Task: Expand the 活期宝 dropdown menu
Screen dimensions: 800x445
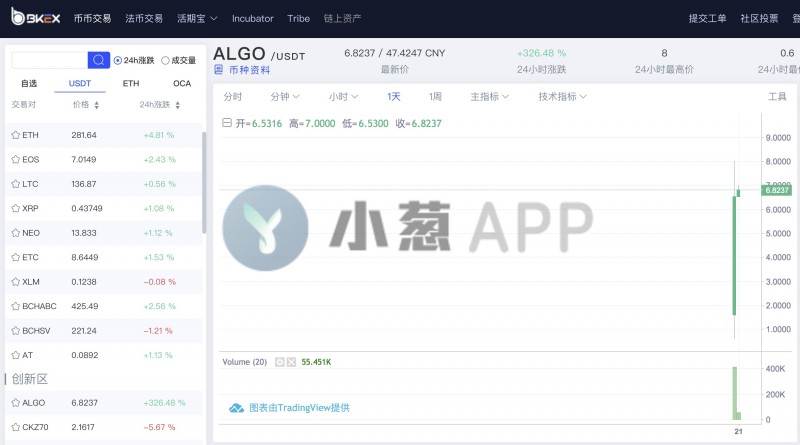Action: pyautogui.click(x=197, y=19)
